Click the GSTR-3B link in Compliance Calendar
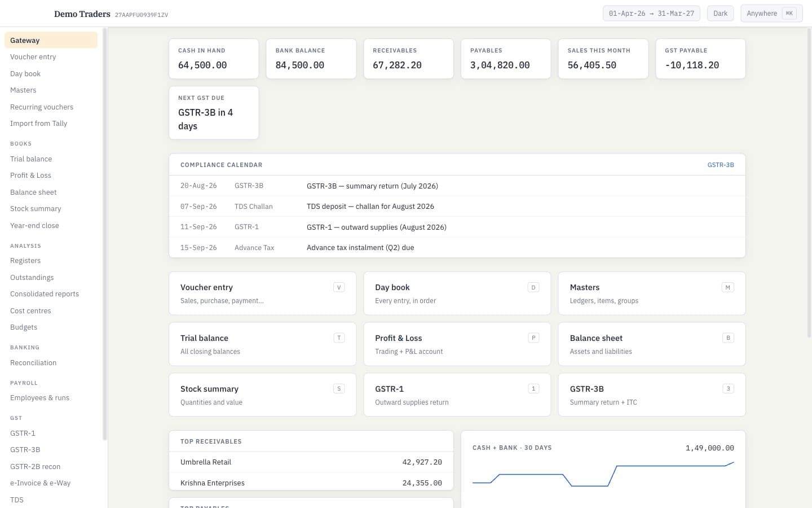 coord(721,165)
